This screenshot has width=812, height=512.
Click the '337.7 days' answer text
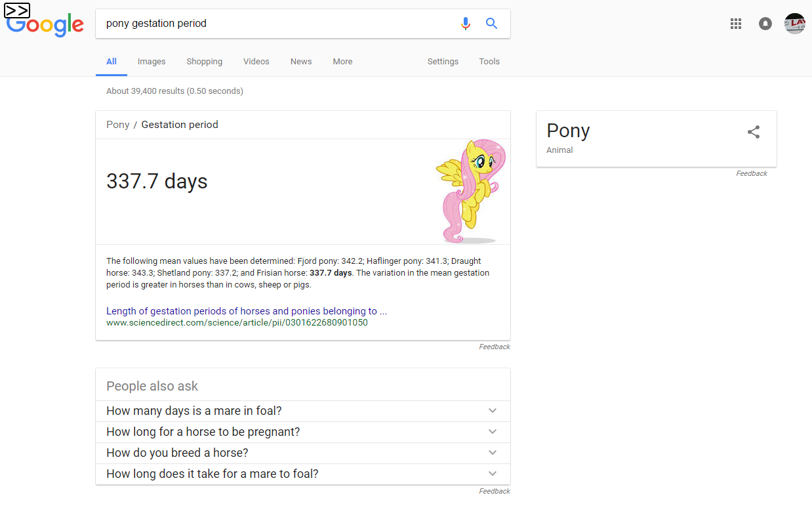tap(157, 181)
